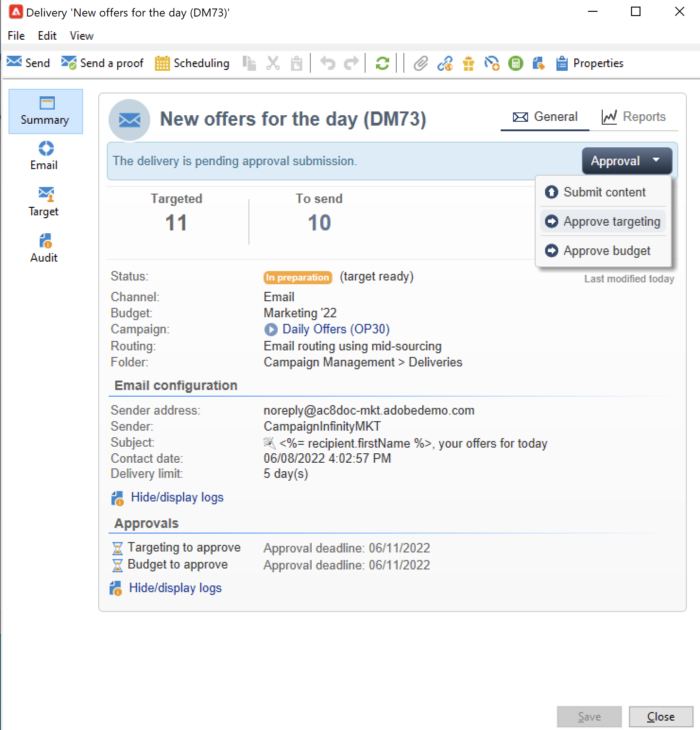Click the paste clipboard icon
The width and height of the screenshot is (700, 730).
297,63
